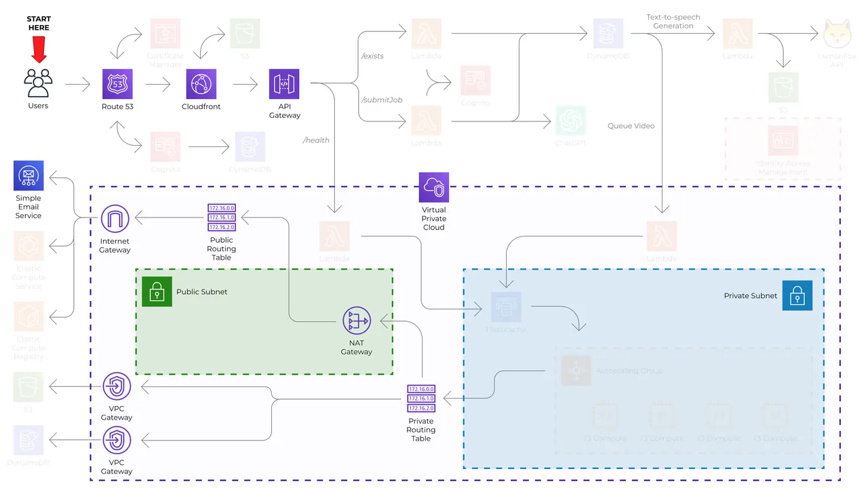This screenshot has width=868, height=488.
Task: Select the S3 bucket left of the VPC Gateway
Action: tap(28, 387)
